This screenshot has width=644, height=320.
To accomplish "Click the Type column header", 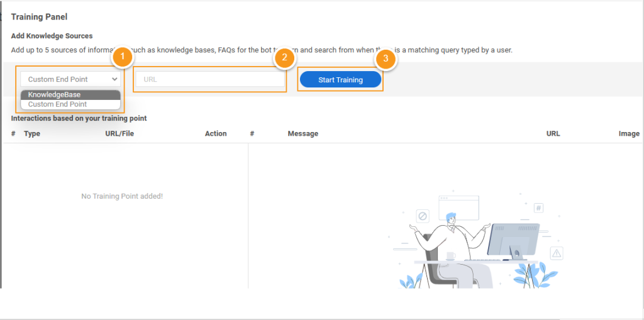I will (32, 133).
